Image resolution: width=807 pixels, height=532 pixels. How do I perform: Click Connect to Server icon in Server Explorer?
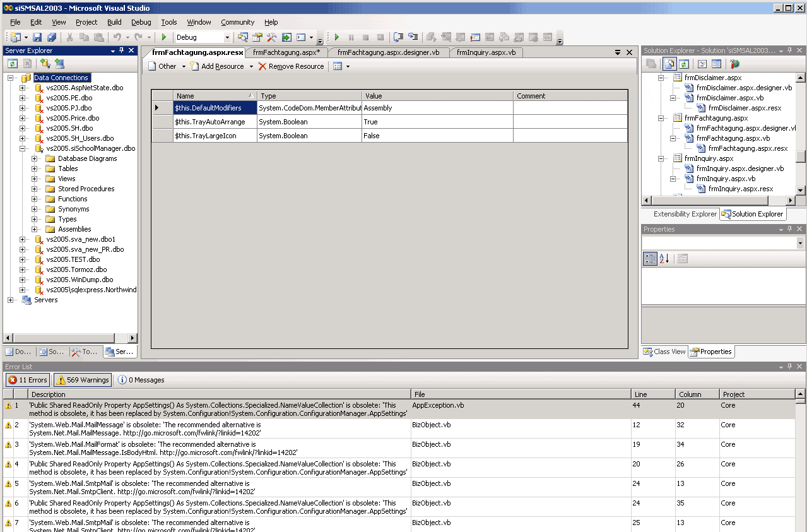(59, 64)
